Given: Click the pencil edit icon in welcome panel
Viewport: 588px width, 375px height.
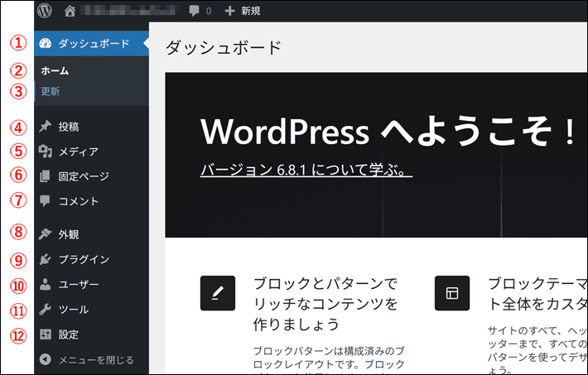Looking at the screenshot, I should (x=218, y=293).
